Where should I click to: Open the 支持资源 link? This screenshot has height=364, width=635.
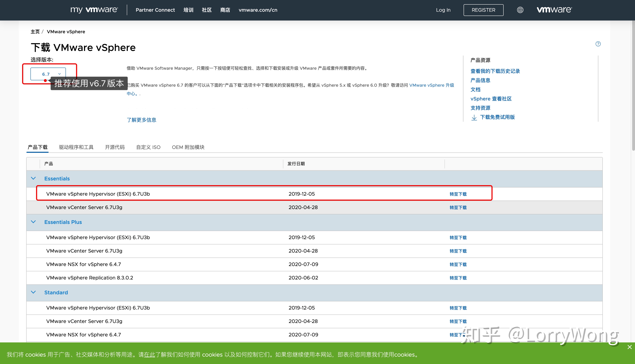(480, 108)
